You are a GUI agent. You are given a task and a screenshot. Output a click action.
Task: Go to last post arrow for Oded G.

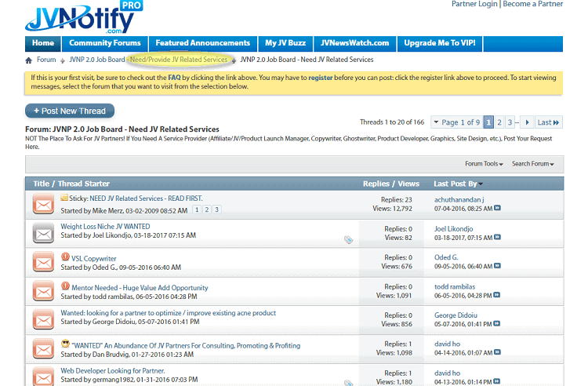(497, 266)
